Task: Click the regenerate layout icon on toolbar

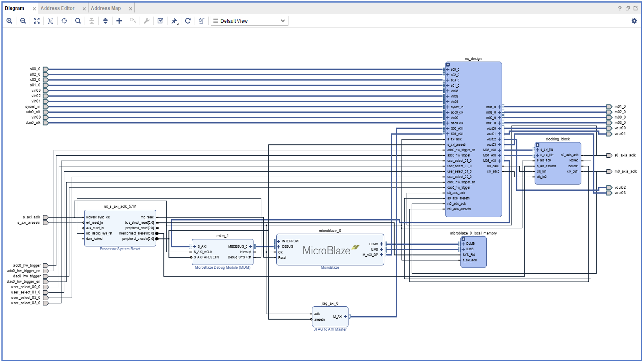Action: 188,21
